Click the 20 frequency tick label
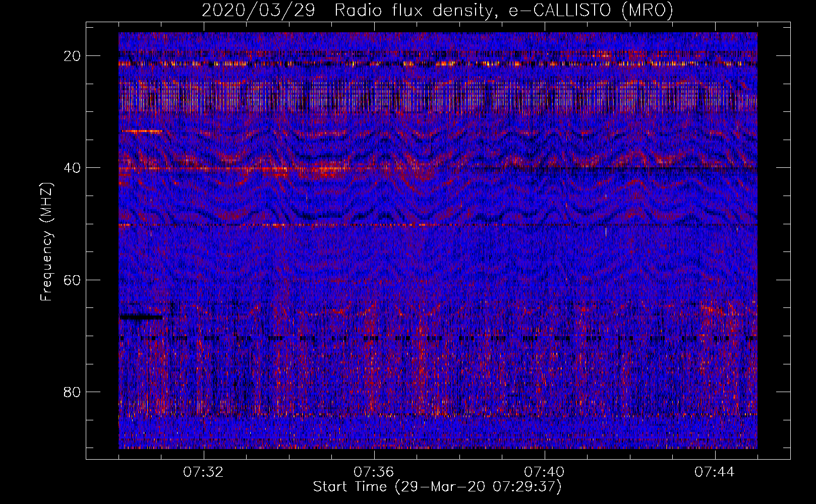Viewport: 816px width, 504px height. click(x=73, y=56)
